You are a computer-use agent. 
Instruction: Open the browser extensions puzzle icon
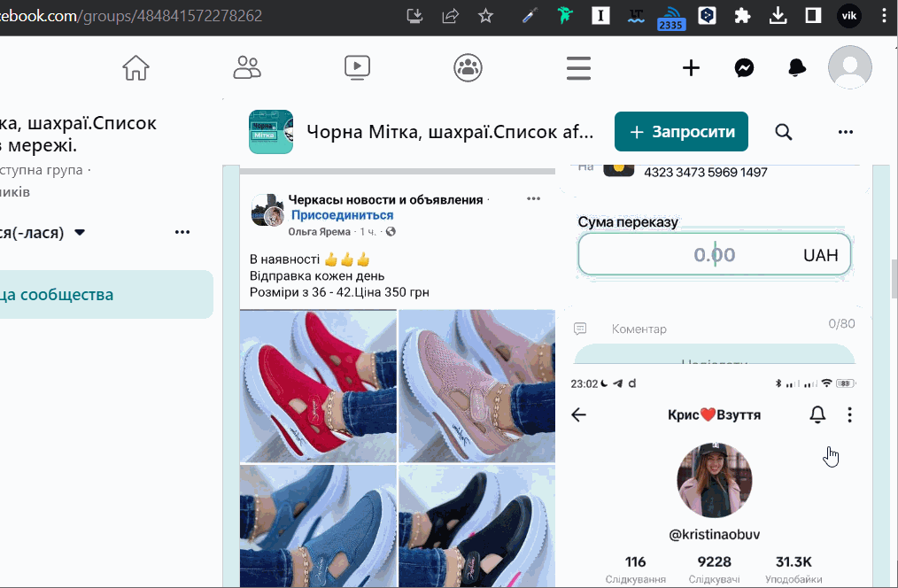pos(742,15)
